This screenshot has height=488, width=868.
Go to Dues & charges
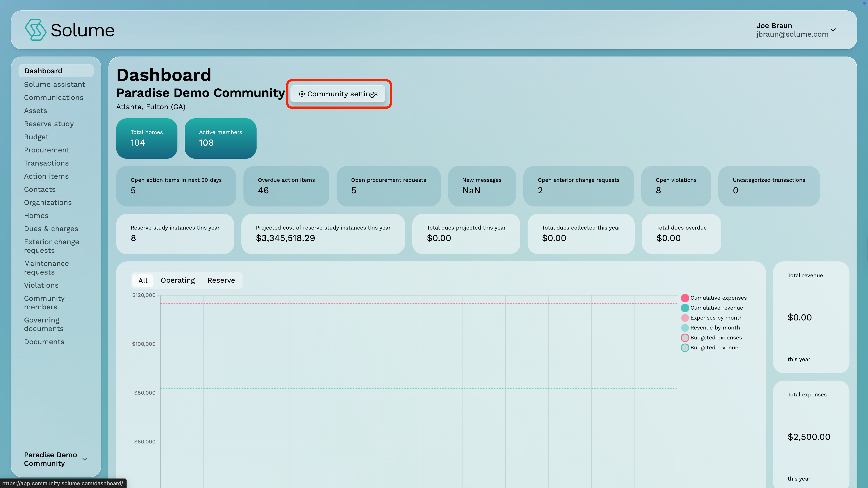51,229
